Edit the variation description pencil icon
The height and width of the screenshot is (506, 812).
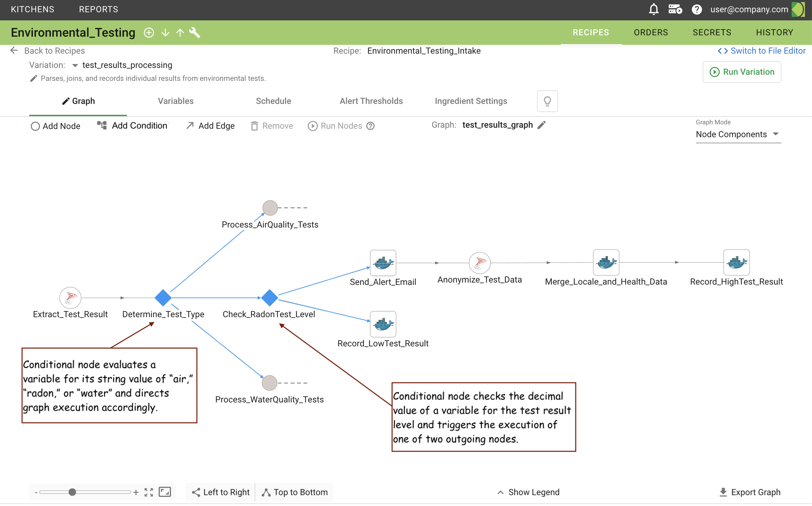tap(33, 78)
